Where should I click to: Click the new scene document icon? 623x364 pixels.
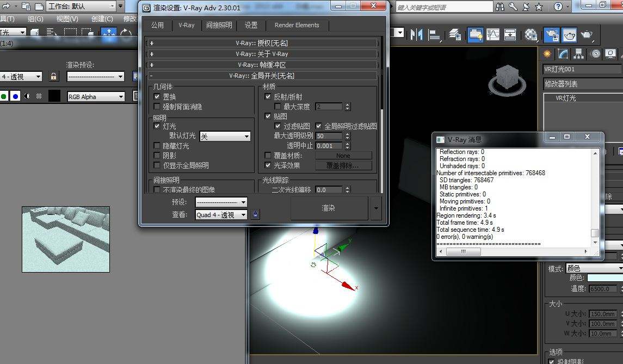(x=39, y=7)
